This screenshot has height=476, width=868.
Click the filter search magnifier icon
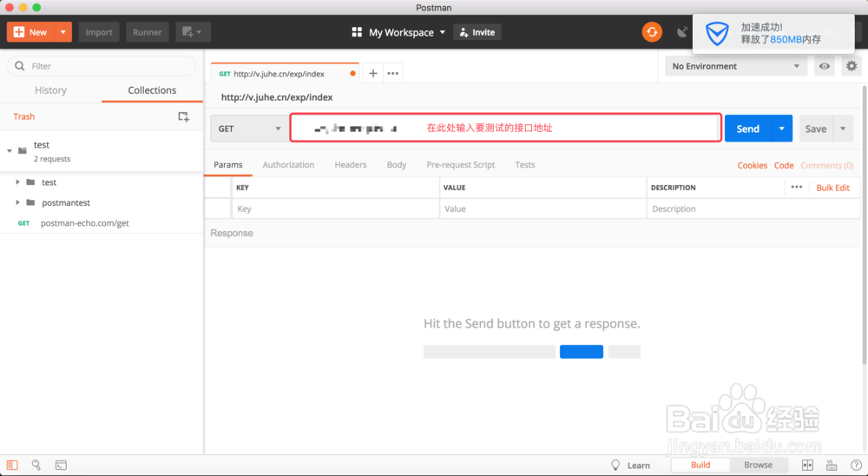click(20, 66)
